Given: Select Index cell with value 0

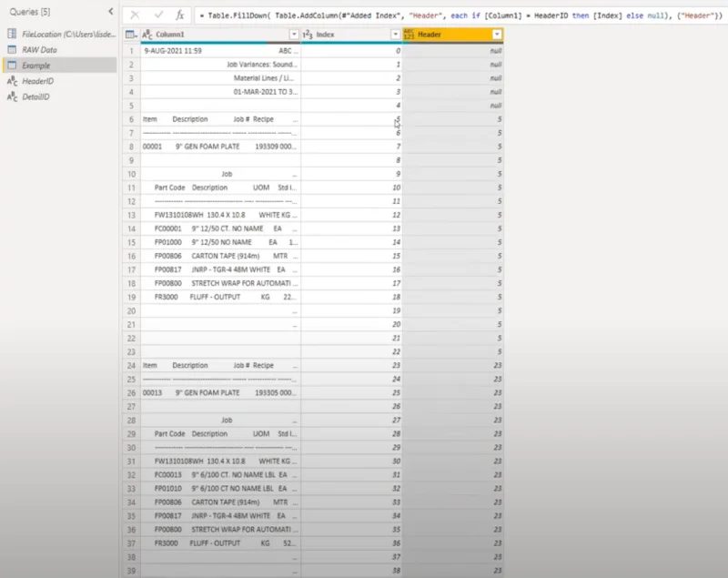Looking at the screenshot, I should tap(351, 51).
